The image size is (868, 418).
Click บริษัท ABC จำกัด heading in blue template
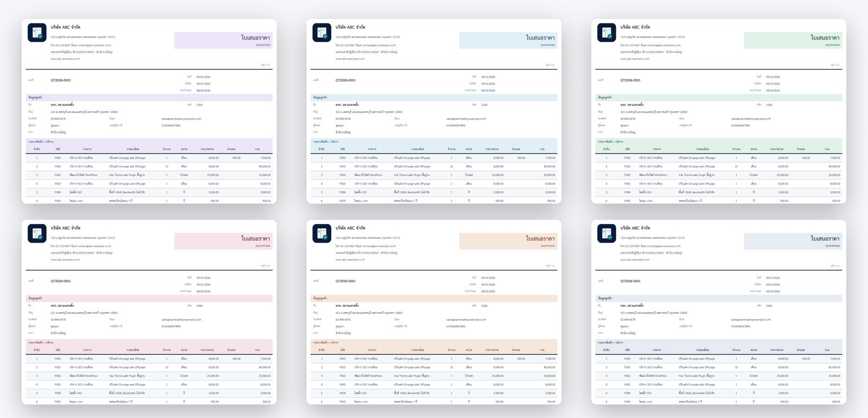pos(350,27)
